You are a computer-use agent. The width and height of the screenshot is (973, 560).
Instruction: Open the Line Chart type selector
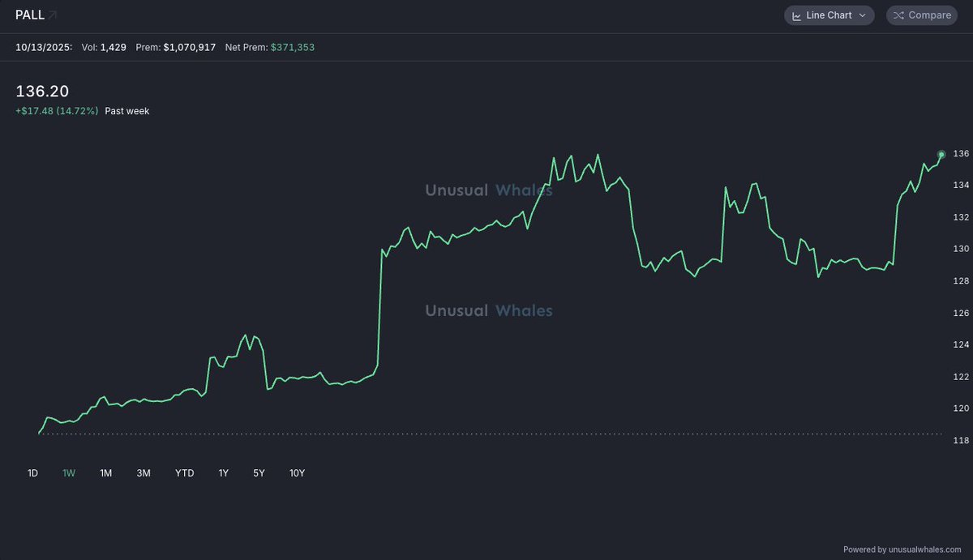point(829,15)
